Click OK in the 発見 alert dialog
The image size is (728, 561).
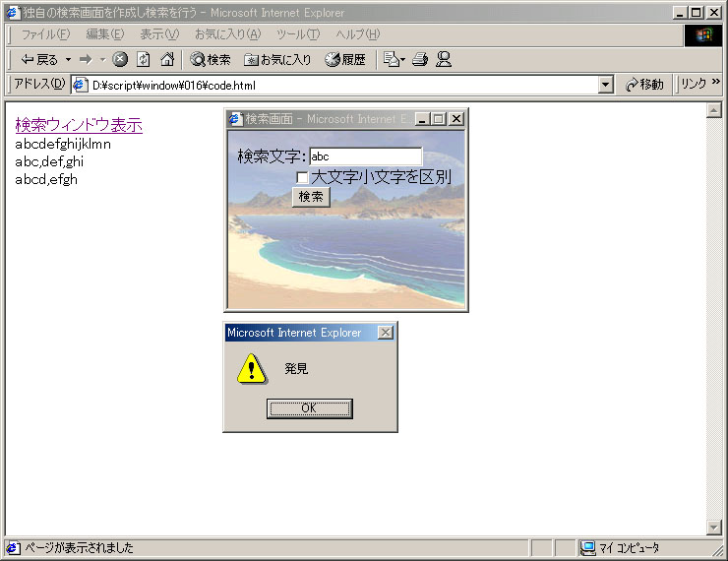tap(310, 408)
